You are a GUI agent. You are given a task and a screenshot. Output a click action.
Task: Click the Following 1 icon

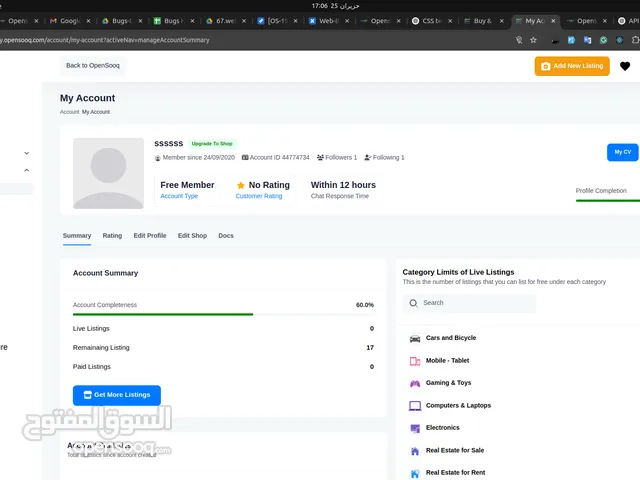click(368, 158)
